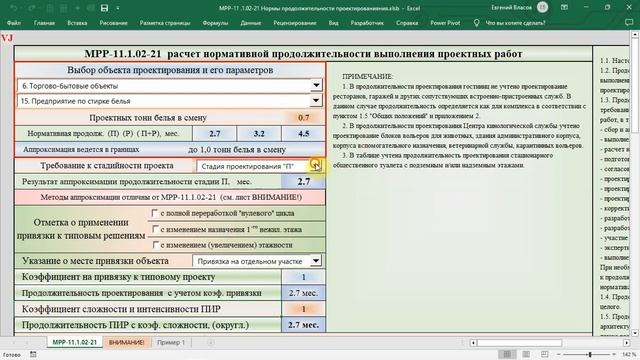This screenshot has width=640, height=360.
Task: Switch to Page Layout view icon
Action: (526, 354)
